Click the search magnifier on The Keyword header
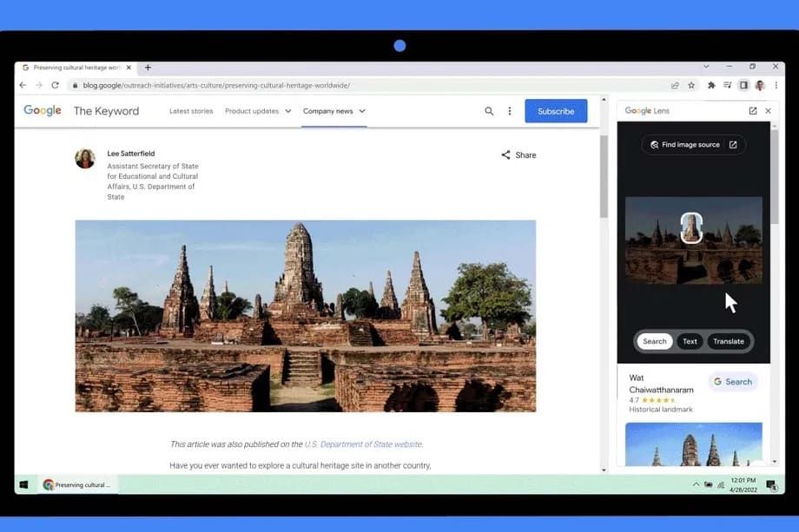The image size is (799, 532). pyautogui.click(x=489, y=111)
